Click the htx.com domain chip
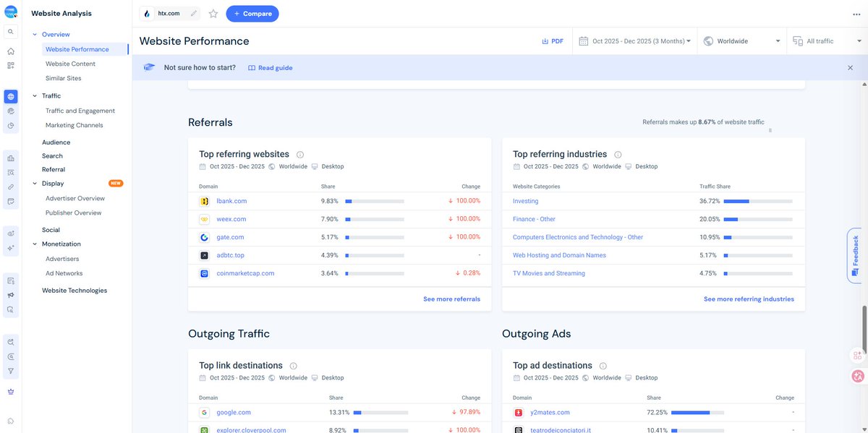Viewport: 868px width, 433px height. 169,14
